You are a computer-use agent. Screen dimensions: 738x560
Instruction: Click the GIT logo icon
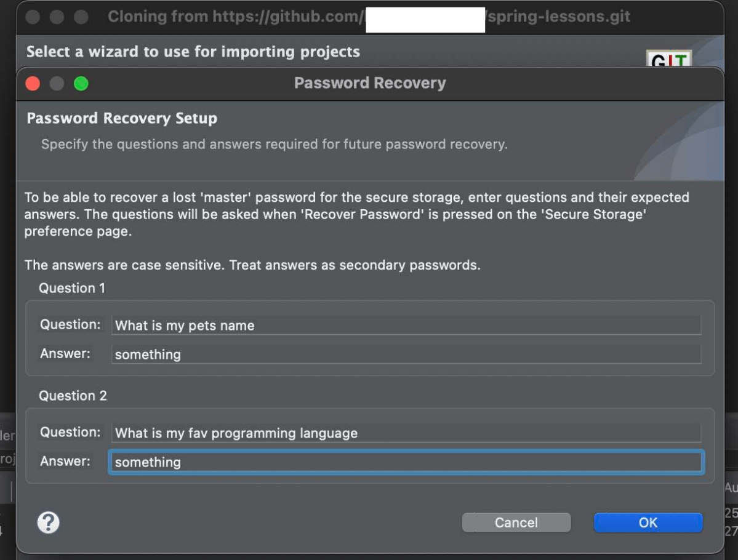(668, 60)
